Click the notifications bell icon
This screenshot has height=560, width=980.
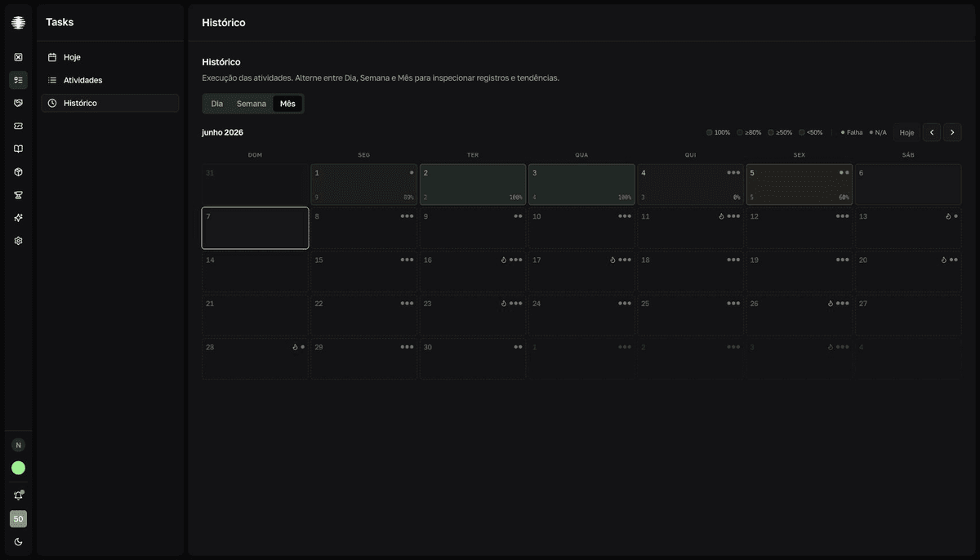[x=18, y=496]
